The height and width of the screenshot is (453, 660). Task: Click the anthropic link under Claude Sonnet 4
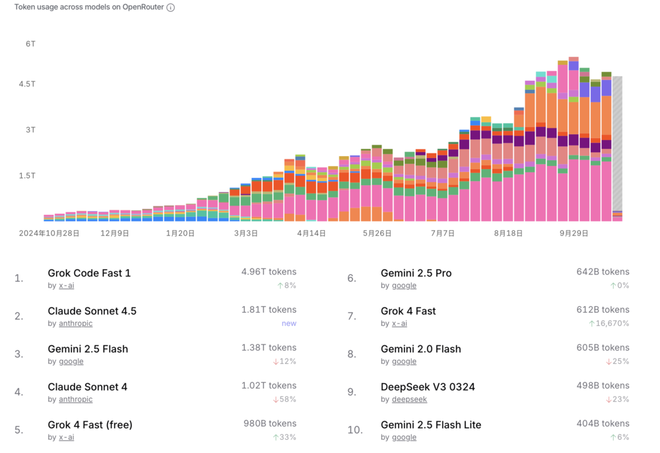[x=77, y=400]
